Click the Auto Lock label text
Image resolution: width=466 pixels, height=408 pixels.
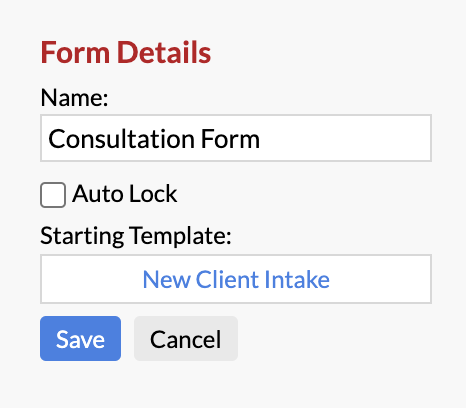point(125,194)
